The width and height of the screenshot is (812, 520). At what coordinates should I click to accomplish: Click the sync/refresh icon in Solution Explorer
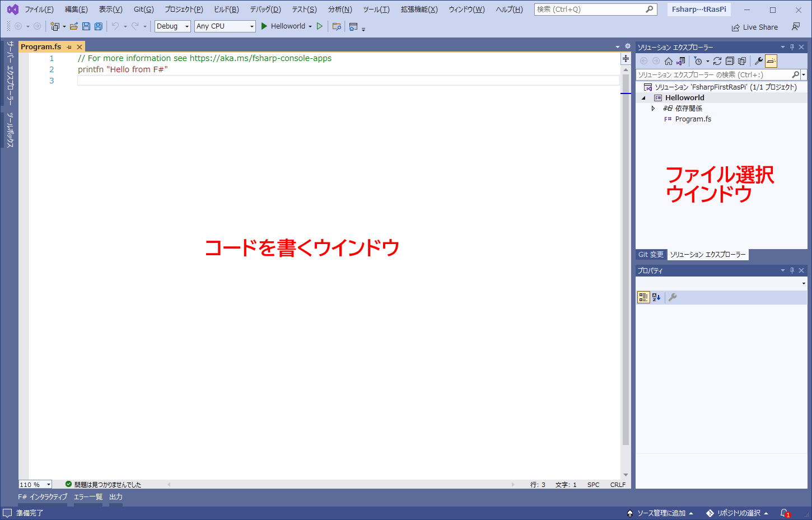[x=717, y=61]
